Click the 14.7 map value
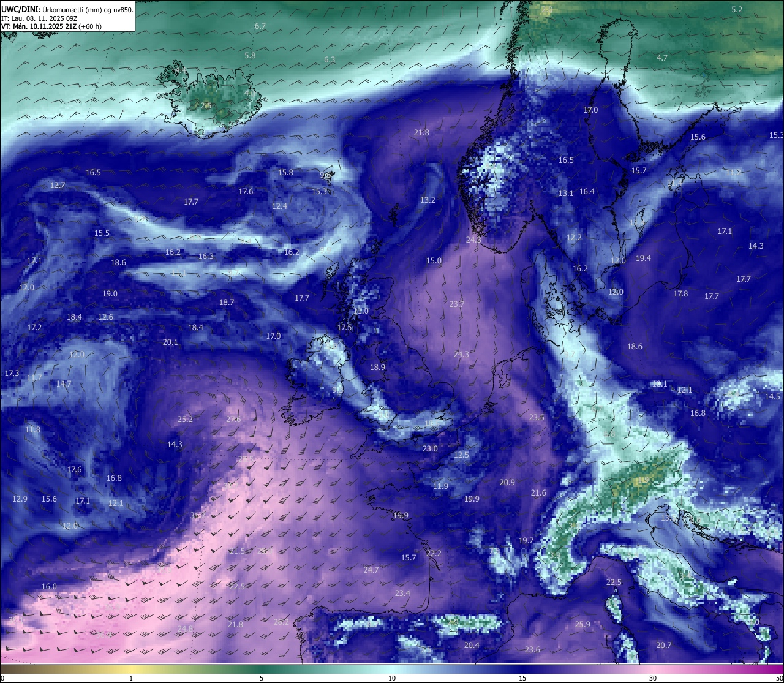 (x=64, y=384)
